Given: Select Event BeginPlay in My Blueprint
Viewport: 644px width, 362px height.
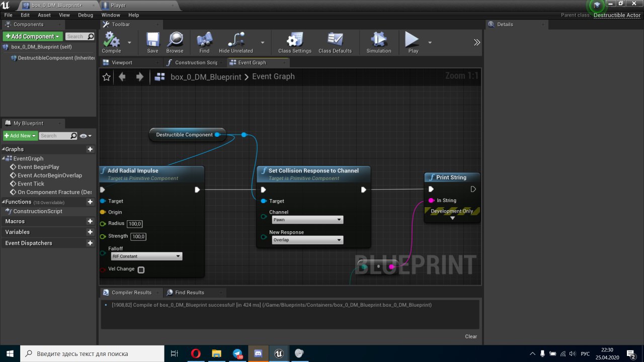Looking at the screenshot, I should click(38, 167).
